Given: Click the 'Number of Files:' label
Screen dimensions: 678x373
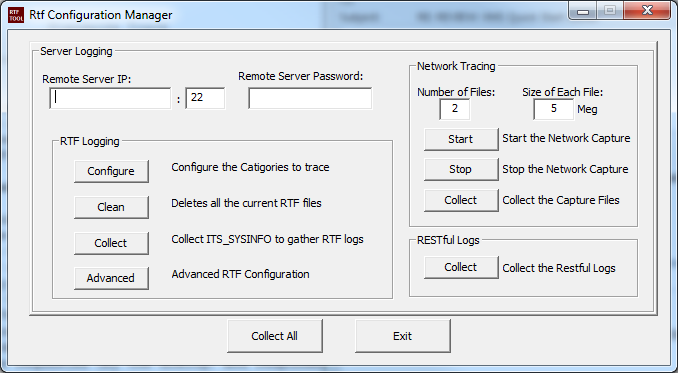Looking at the screenshot, I should 456,92.
